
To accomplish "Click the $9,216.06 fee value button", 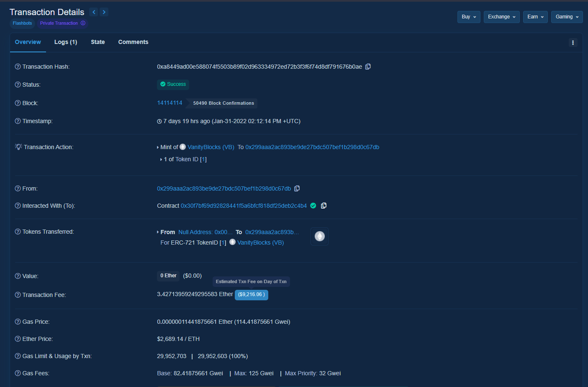I will click(x=252, y=294).
